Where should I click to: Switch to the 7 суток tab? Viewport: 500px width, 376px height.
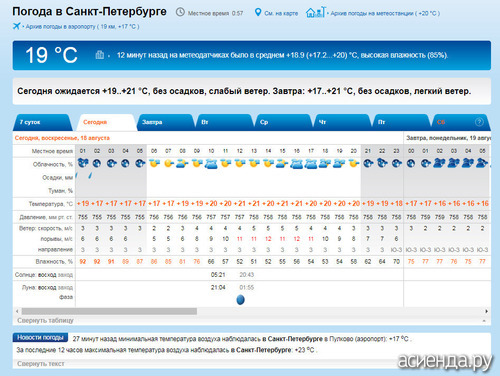point(42,122)
